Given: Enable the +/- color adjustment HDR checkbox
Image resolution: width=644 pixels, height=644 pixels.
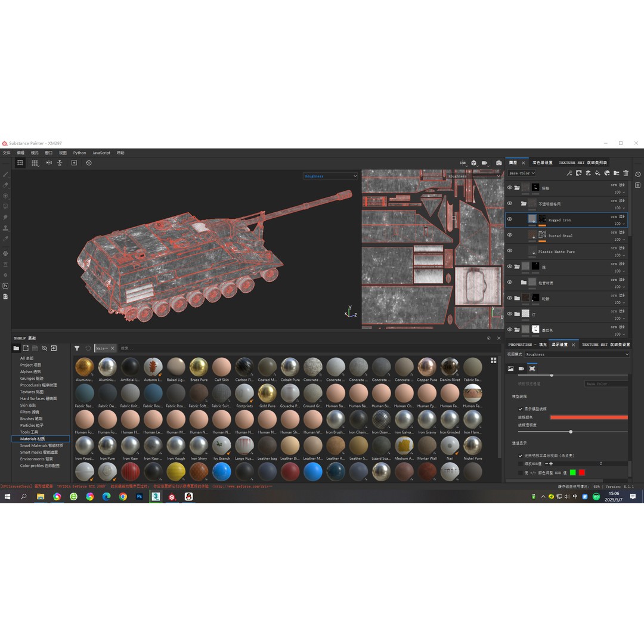Looking at the screenshot, I should click(521, 473).
